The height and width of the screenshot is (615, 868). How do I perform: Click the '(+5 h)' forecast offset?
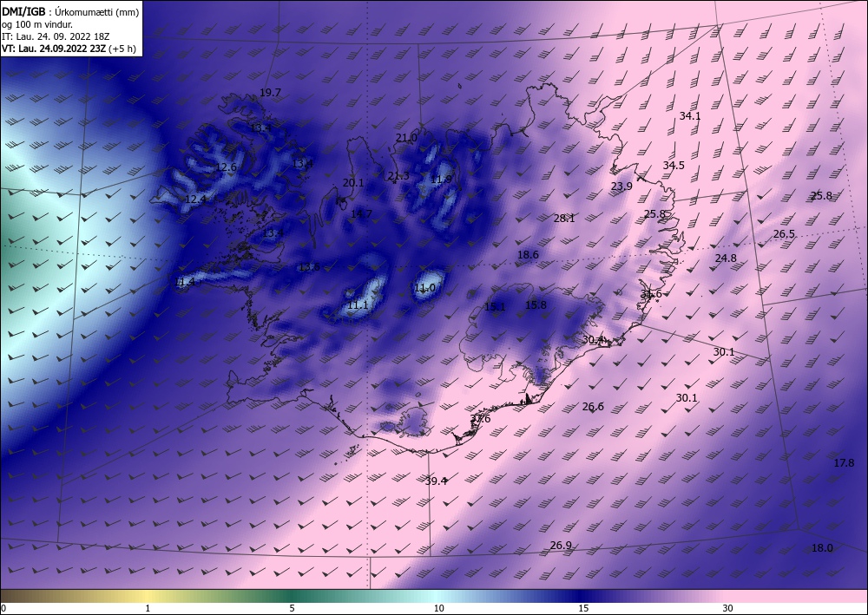pos(122,49)
